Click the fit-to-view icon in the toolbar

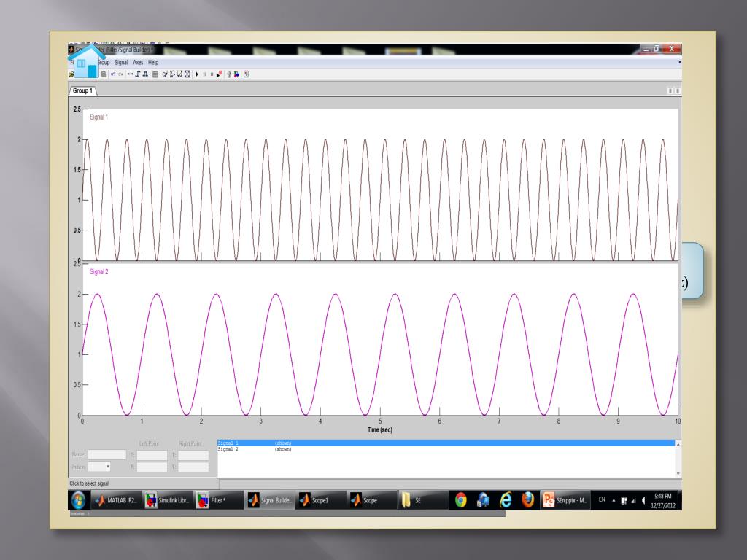click(x=187, y=74)
